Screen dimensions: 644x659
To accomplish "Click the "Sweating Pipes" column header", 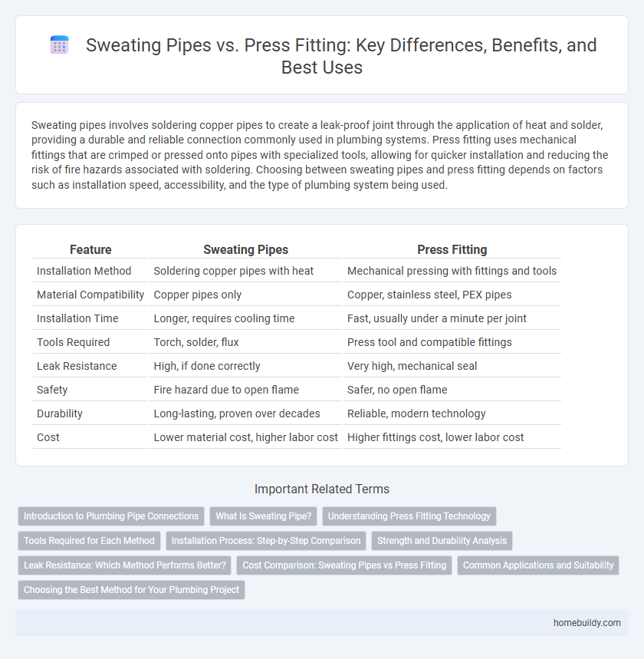I will pos(245,249).
